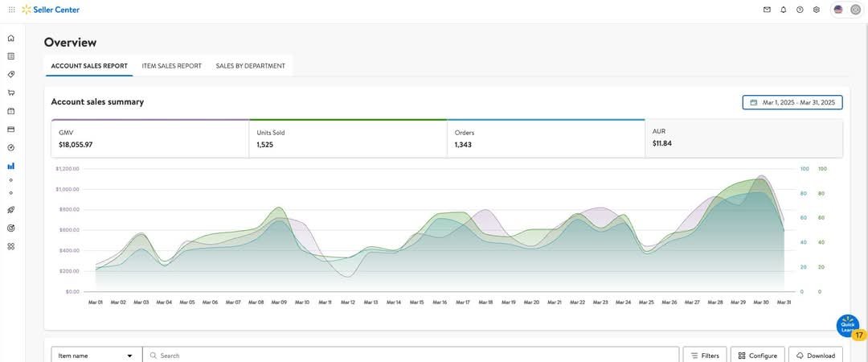Open the settings gear icon
This screenshot has width=868, height=362.
tap(816, 10)
